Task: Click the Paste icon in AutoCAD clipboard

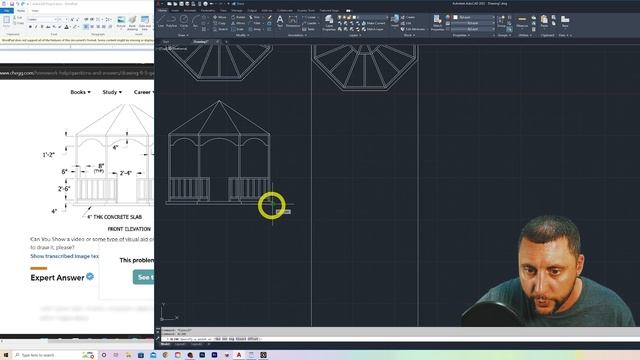Action: pos(544,21)
